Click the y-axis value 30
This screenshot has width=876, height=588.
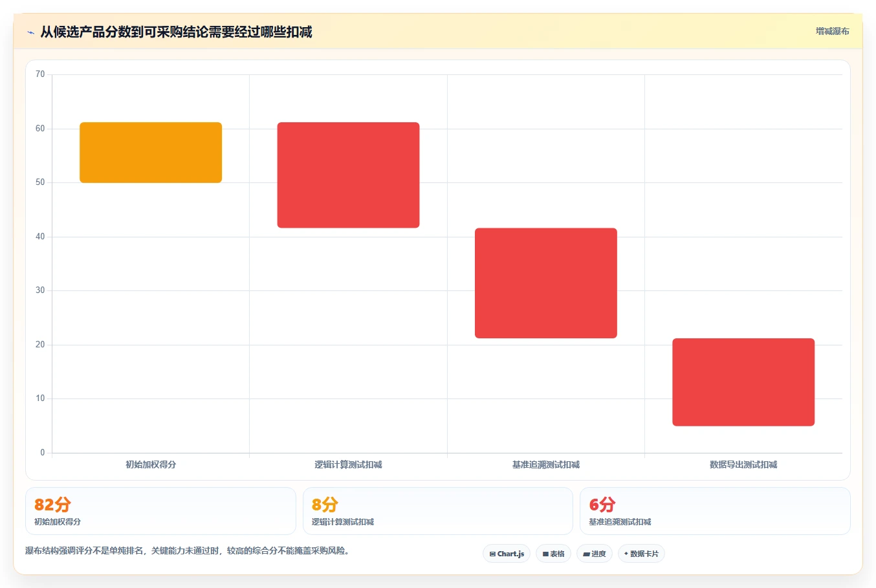coord(40,290)
